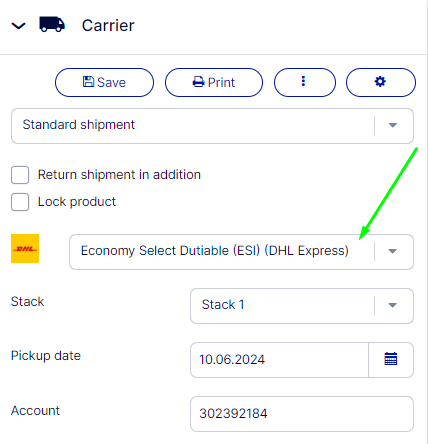Click the Carrier section heading

(108, 25)
